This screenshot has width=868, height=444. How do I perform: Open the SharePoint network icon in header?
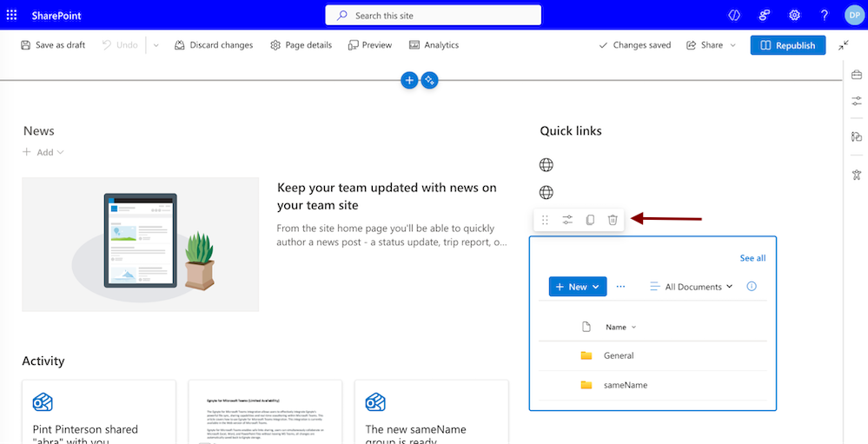pos(765,16)
